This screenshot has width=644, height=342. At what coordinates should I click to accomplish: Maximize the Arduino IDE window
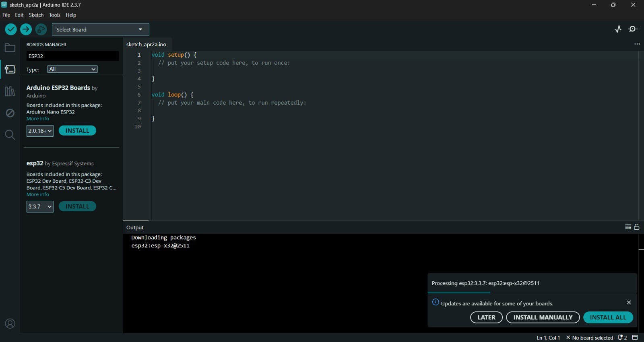613,5
